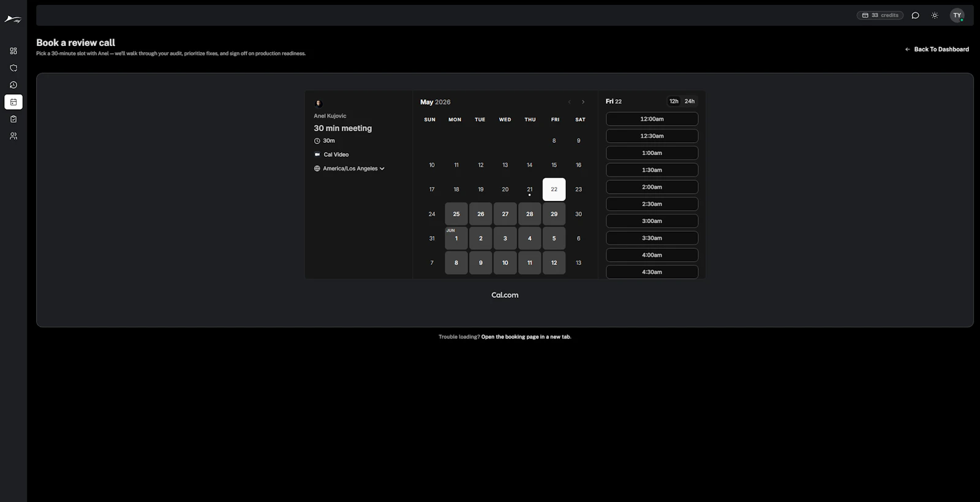The image size is (980, 502).
Task: Open the TY user avatar menu
Action: coord(957,15)
